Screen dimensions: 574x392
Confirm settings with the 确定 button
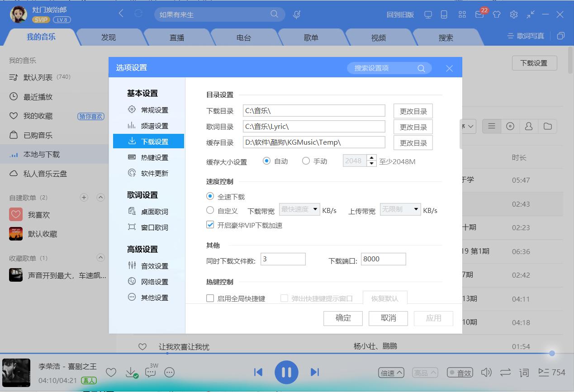point(342,318)
